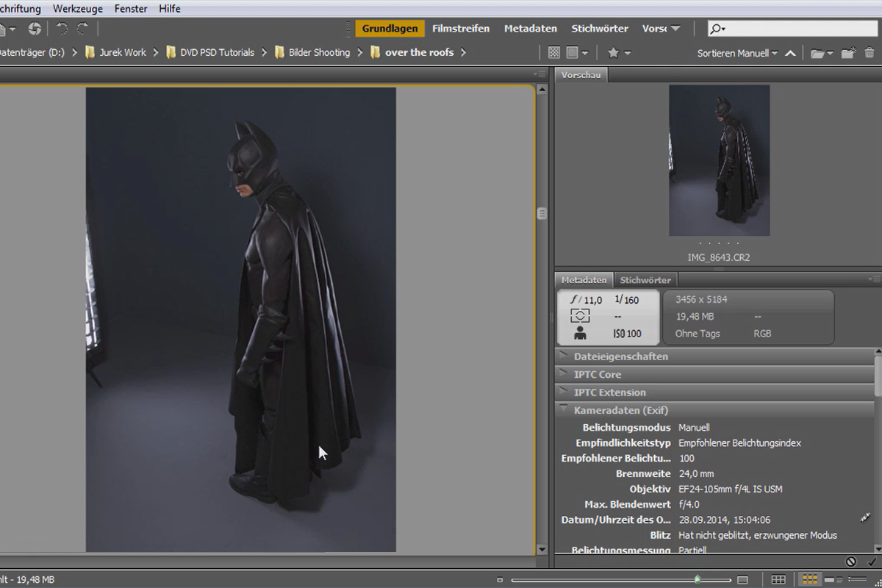Open Sortieren Manuell dropdown
Screen dimensions: 882x588
[737, 53]
